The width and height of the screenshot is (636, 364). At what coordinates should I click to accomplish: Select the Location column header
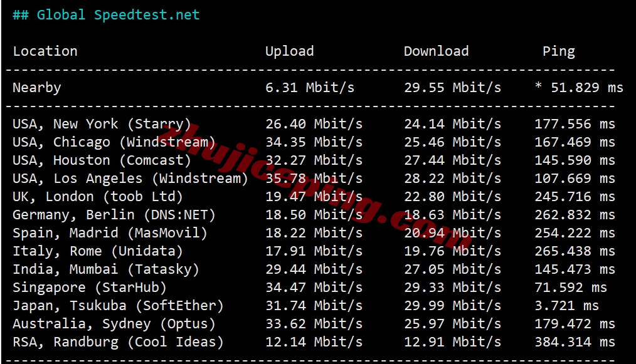[45, 51]
